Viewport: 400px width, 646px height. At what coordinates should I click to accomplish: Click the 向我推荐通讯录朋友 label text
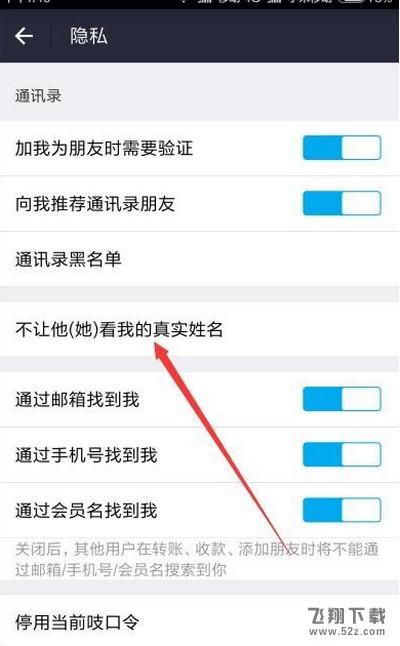click(x=95, y=204)
